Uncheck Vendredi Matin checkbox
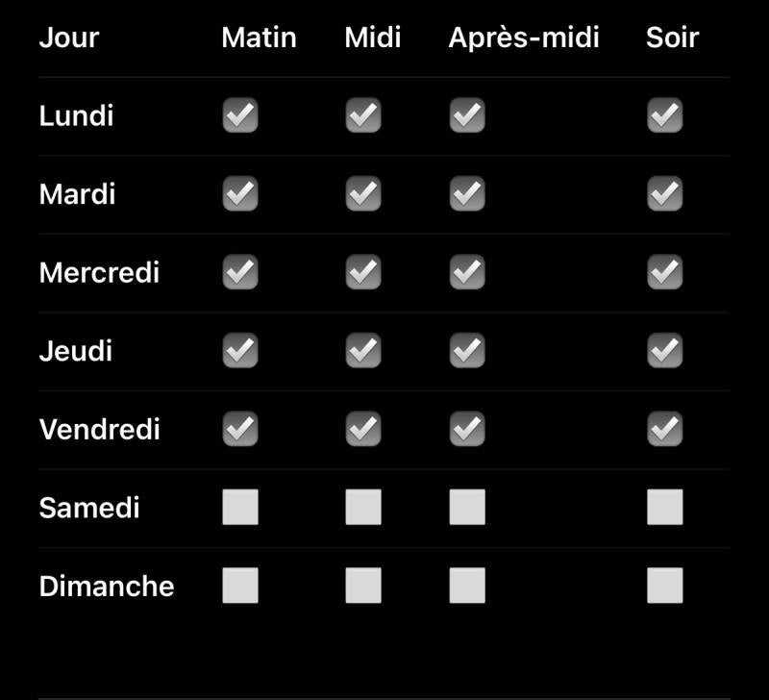 (x=240, y=429)
